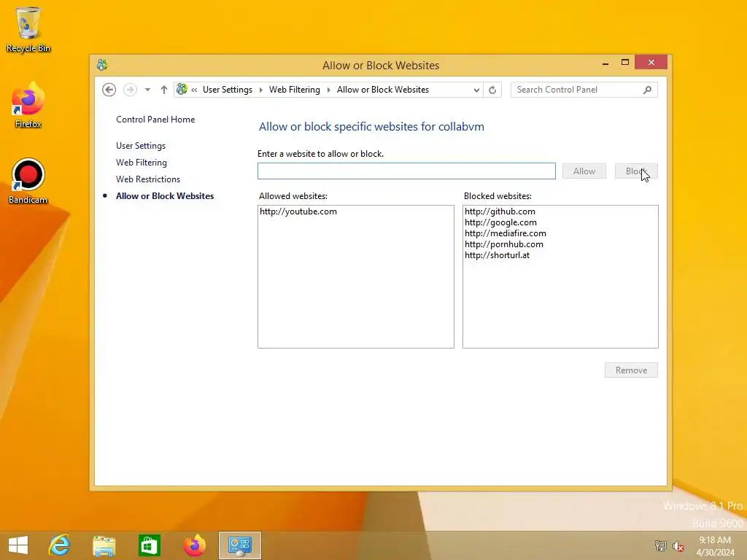747x560 pixels.
Task: Open the Recycle Bin desktop icon
Action: (x=28, y=29)
